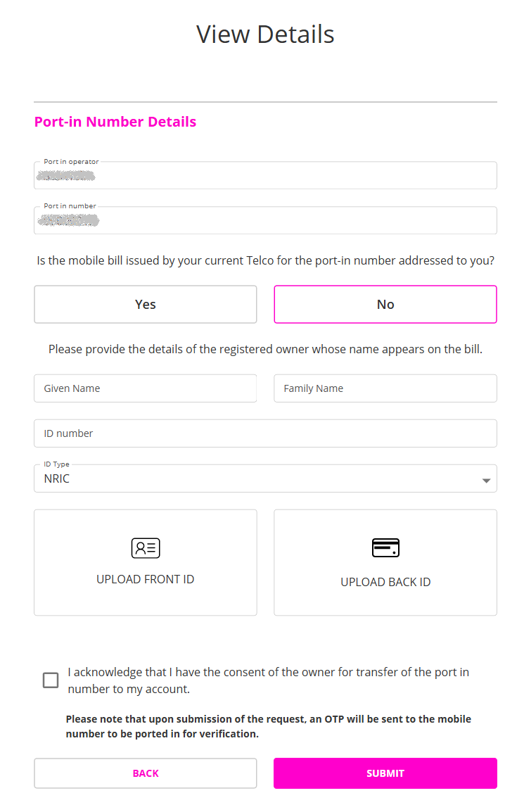This screenshot has width=524, height=812.
Task: Focus the ID number input
Action: (x=265, y=433)
